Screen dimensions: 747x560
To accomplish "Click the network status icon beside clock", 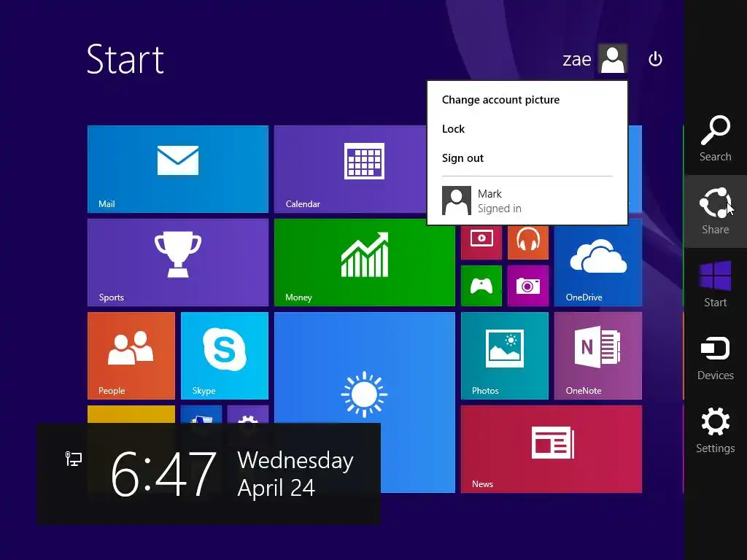I will pos(74,459).
